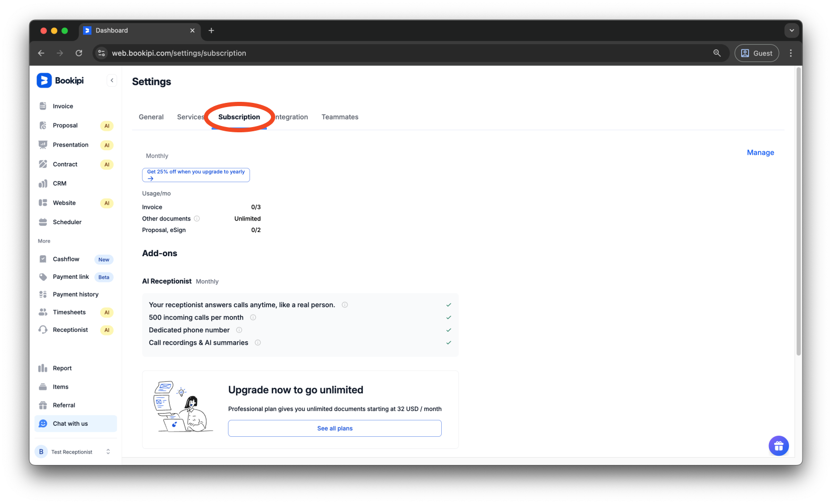Open the Report chart icon

[43, 368]
